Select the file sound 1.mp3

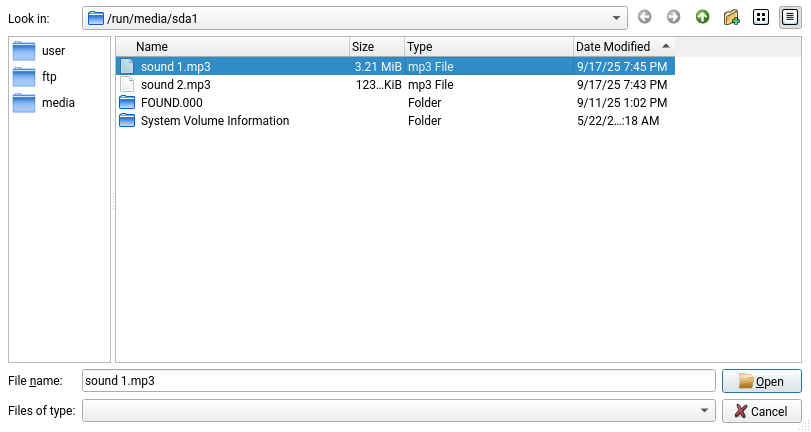(x=395, y=67)
